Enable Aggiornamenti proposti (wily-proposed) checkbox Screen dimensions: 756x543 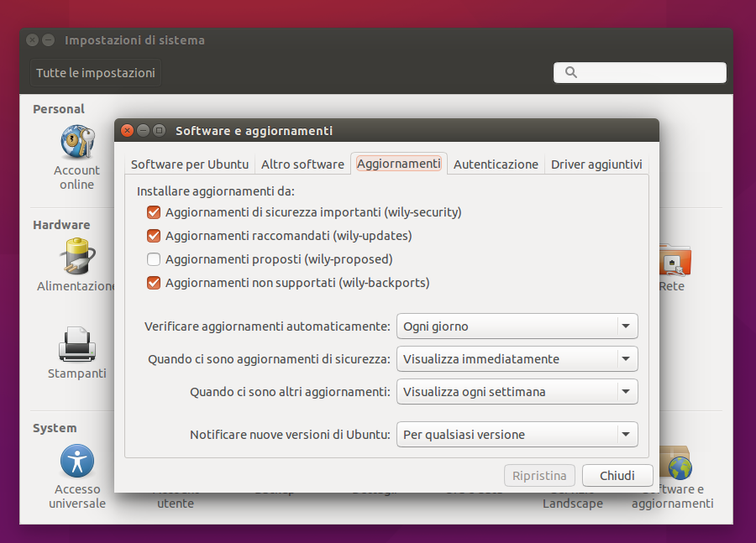pos(154,259)
